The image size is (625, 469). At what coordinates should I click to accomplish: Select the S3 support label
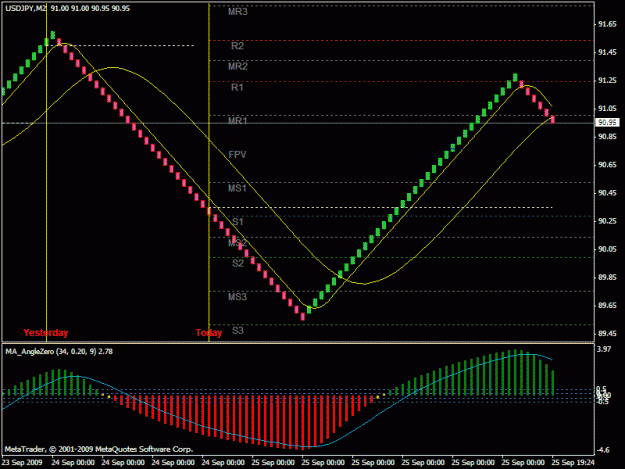coord(238,330)
